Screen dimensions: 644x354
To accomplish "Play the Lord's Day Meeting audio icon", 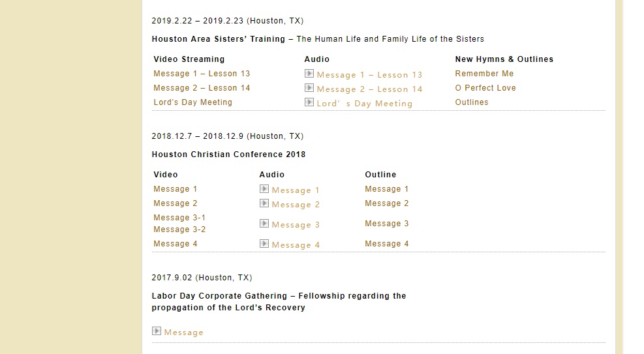I will (x=309, y=102).
